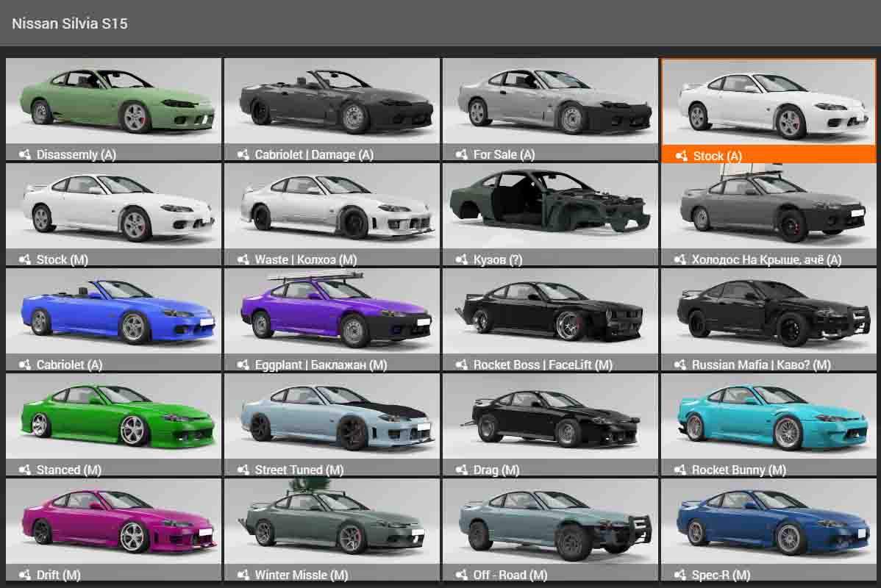Viewport: 881px width, 588px height.
Task: Select the highlighted orange Stock (A) label
Action: [x=717, y=155]
